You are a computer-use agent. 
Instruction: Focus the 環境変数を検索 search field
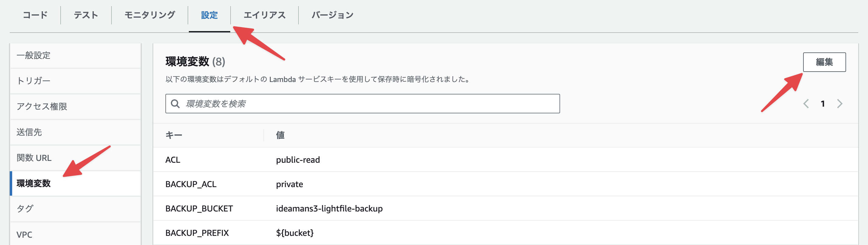(x=367, y=104)
